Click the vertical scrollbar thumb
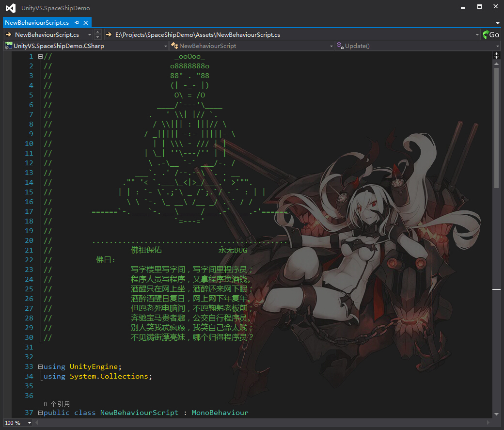Screen dimensions: 504x430 (497, 128)
